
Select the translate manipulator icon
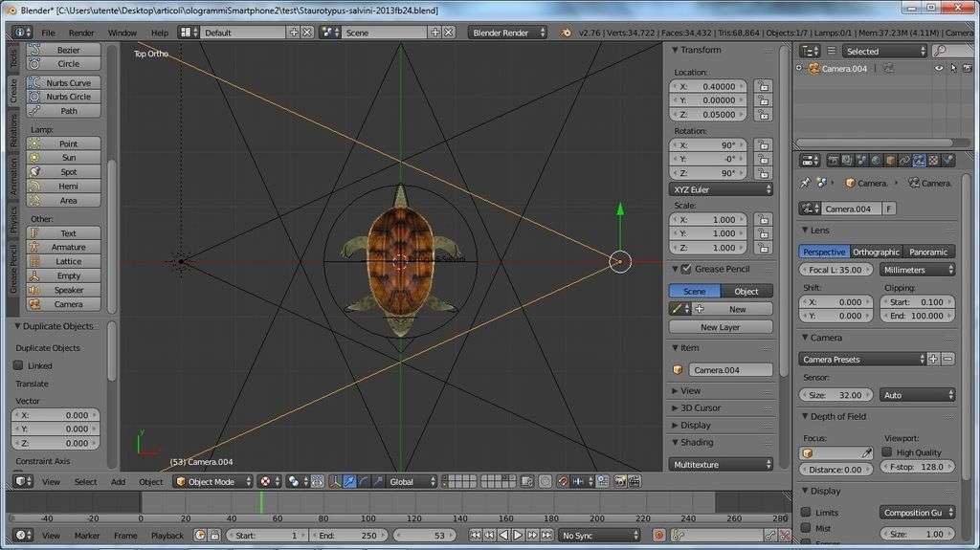coord(350,481)
